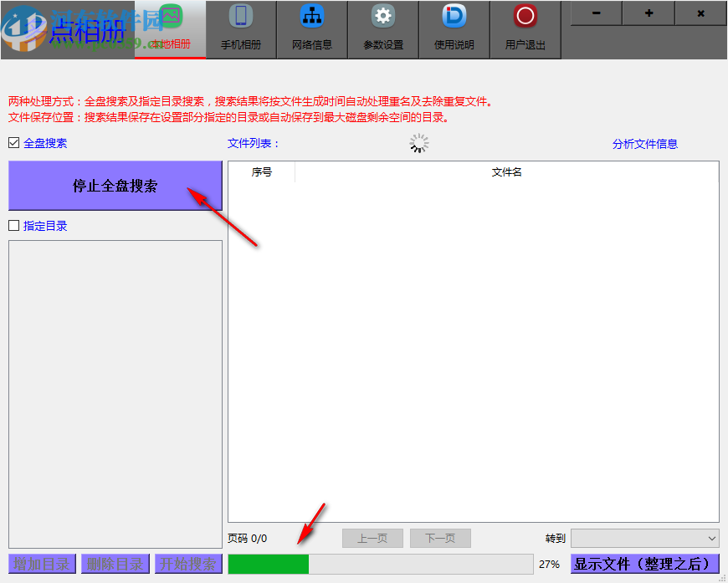The image size is (728, 583).
Task: Click the 页码 0/0 page indicator
Action: (x=247, y=539)
